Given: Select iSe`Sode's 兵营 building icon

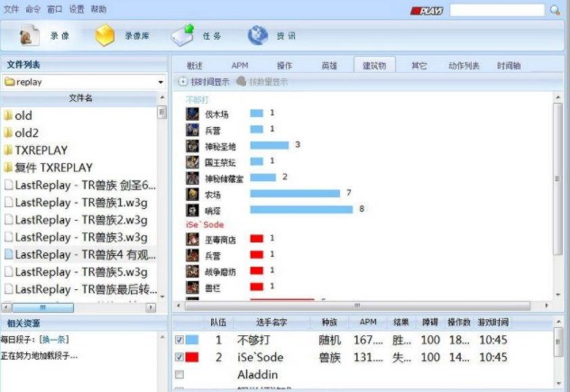Looking at the screenshot, I should click(192, 255).
